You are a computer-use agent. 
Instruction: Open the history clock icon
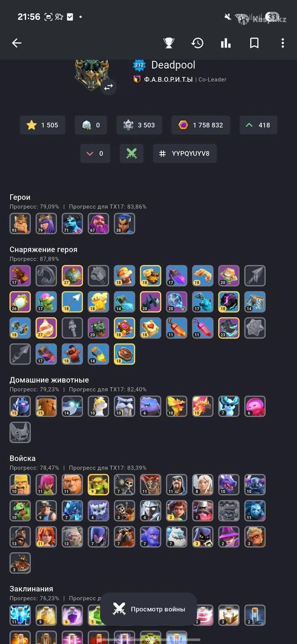[x=197, y=43]
